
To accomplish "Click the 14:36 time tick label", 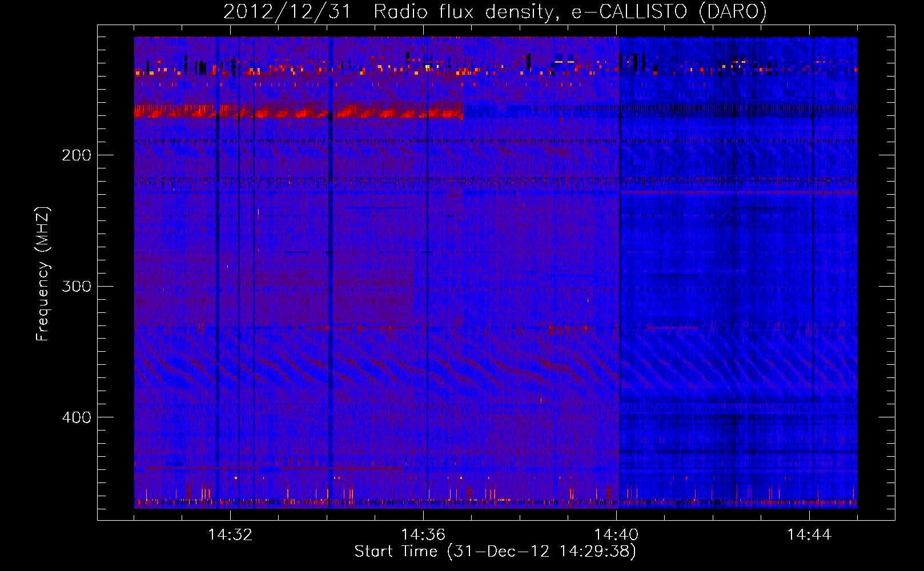I will [x=423, y=534].
